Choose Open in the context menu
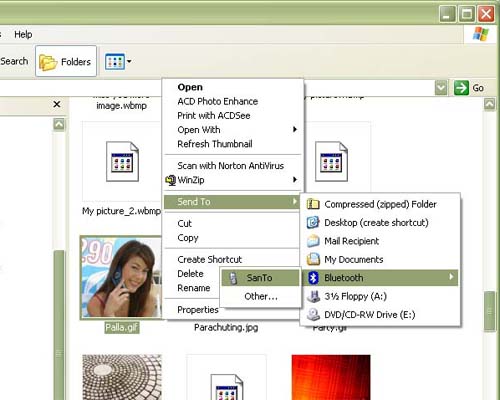The width and height of the screenshot is (500, 400). (190, 87)
